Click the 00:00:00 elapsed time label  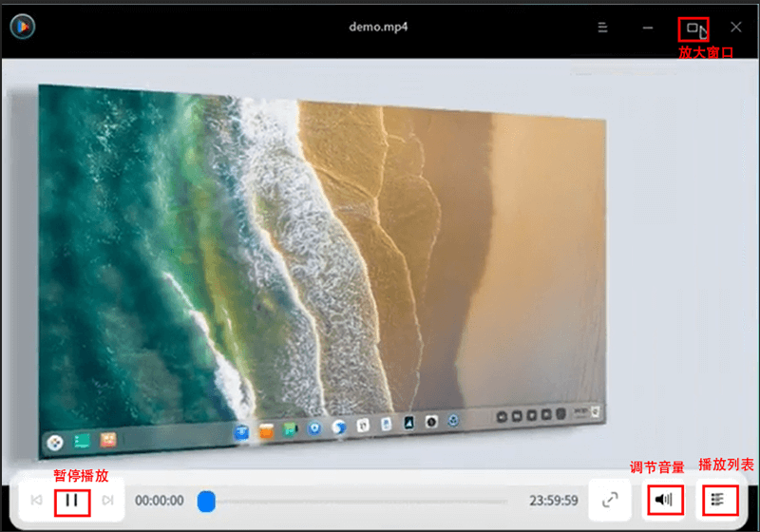click(x=159, y=501)
